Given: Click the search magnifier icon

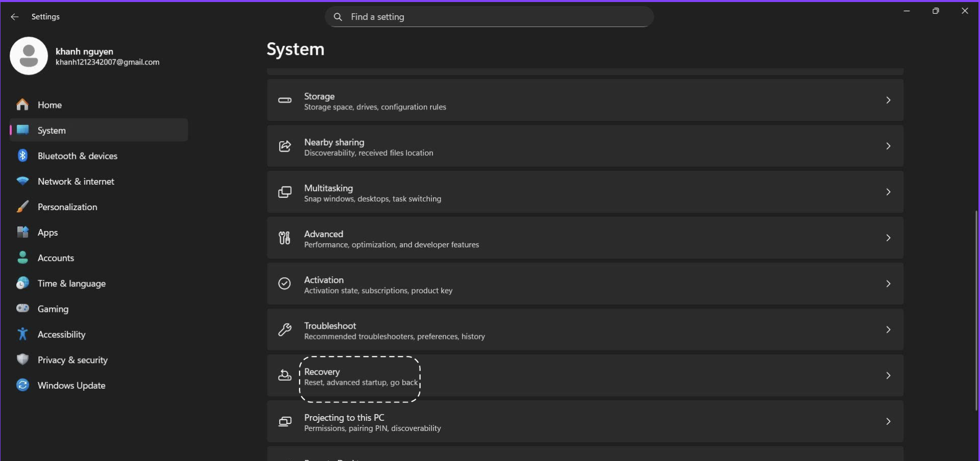Looking at the screenshot, I should click(x=338, y=17).
